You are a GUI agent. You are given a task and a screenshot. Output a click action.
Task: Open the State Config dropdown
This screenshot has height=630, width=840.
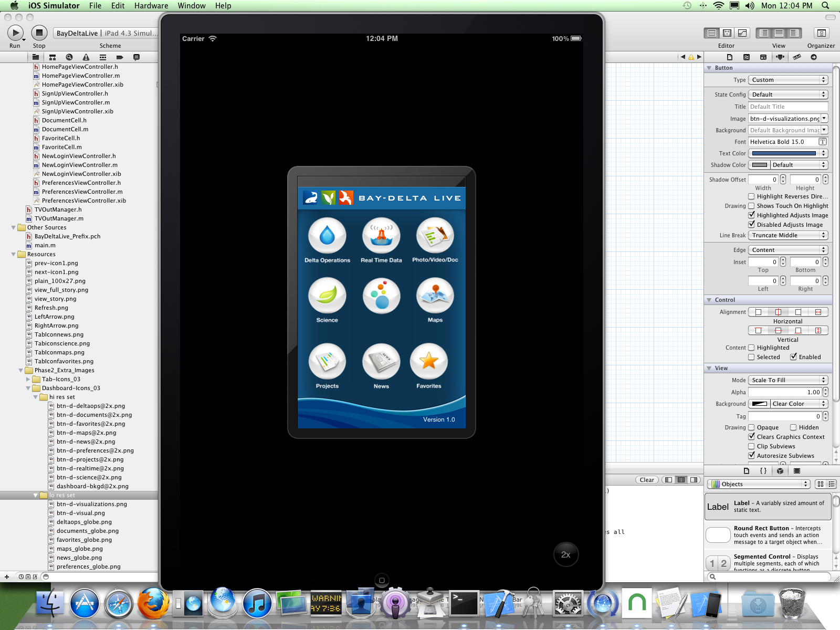pos(788,94)
